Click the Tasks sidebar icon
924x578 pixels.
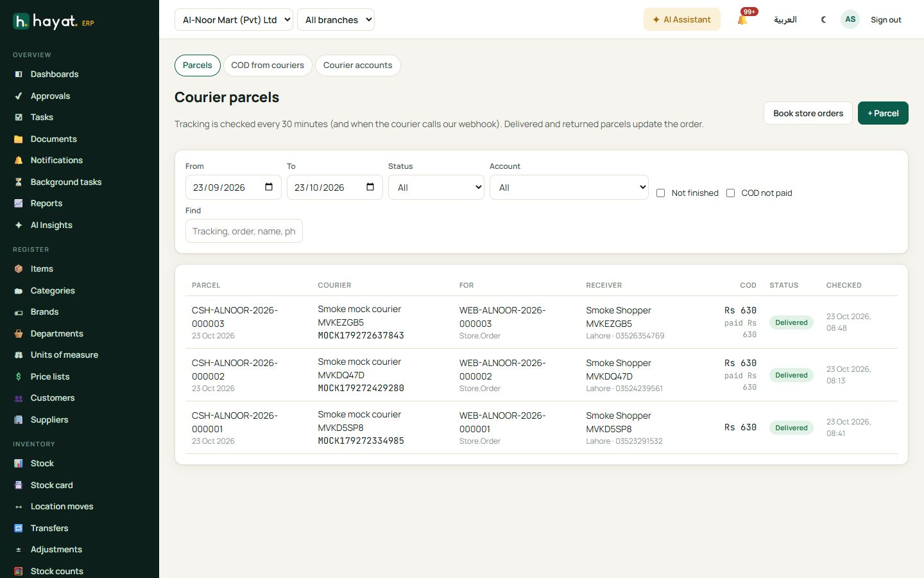click(x=19, y=118)
